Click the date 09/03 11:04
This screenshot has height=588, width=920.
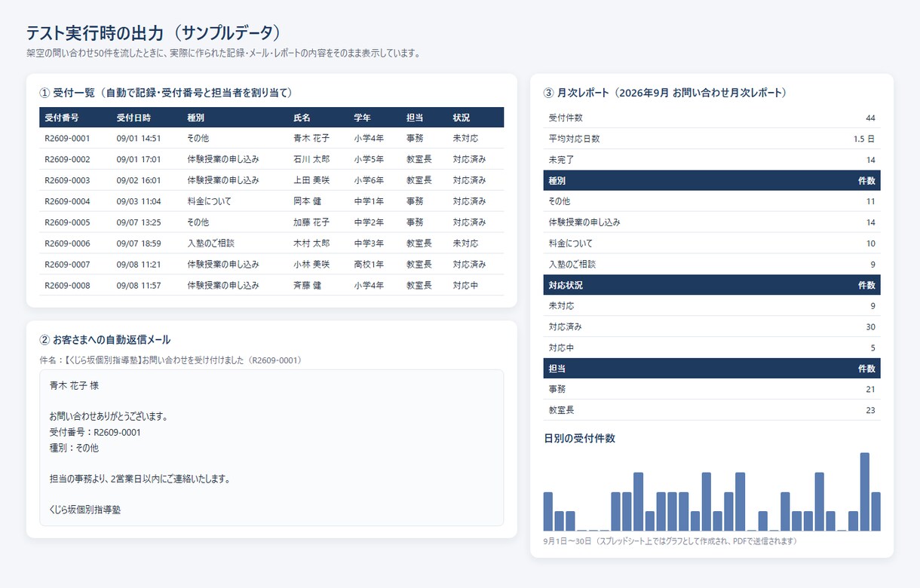[139, 201]
